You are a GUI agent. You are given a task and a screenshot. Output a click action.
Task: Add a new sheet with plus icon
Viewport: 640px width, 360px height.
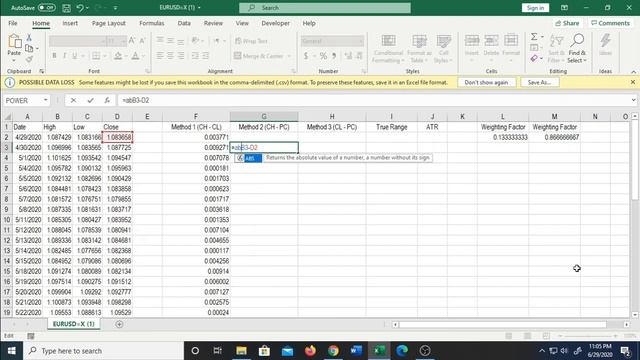[119, 324]
